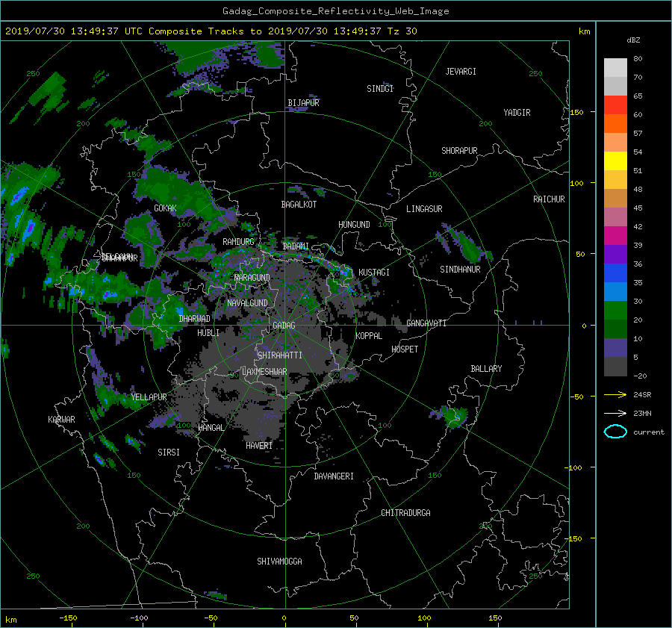
Task: Click the HUBLI city label
Action: coord(208,333)
